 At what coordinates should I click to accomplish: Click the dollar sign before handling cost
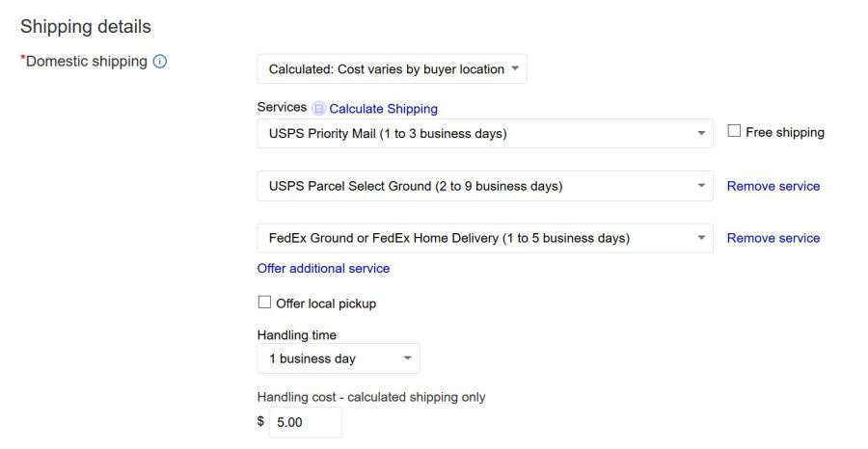coord(260,422)
